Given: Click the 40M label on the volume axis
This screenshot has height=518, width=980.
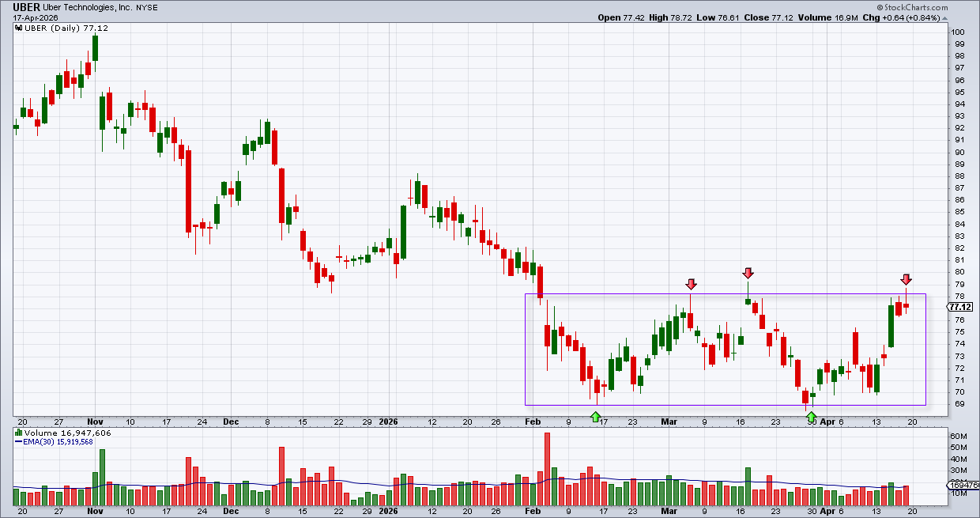Looking at the screenshot, I should click(959, 459).
